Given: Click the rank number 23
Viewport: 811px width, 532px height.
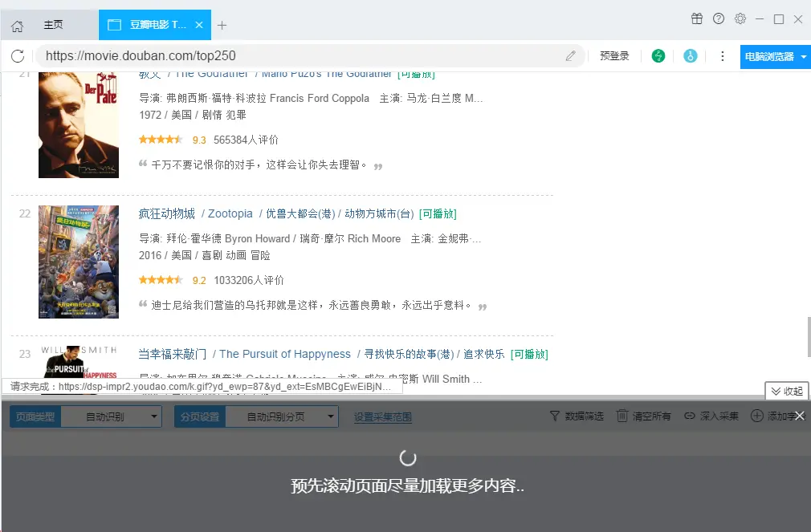Looking at the screenshot, I should tap(25, 354).
